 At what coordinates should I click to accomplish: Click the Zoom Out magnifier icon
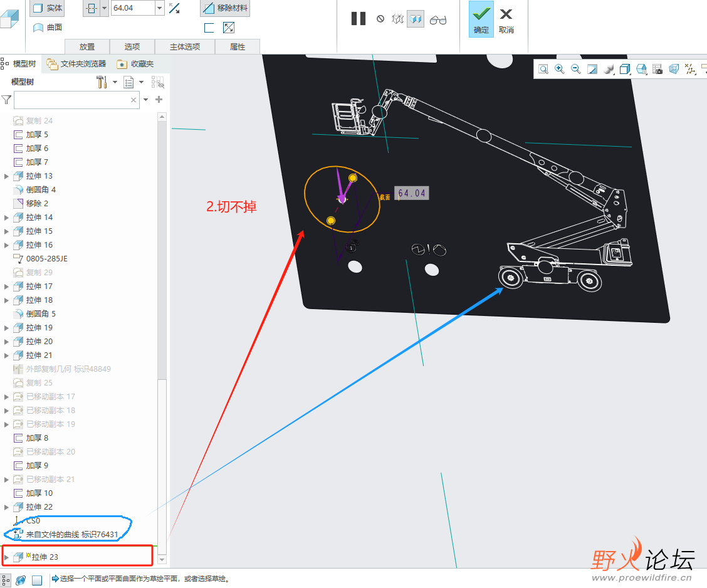[576, 69]
